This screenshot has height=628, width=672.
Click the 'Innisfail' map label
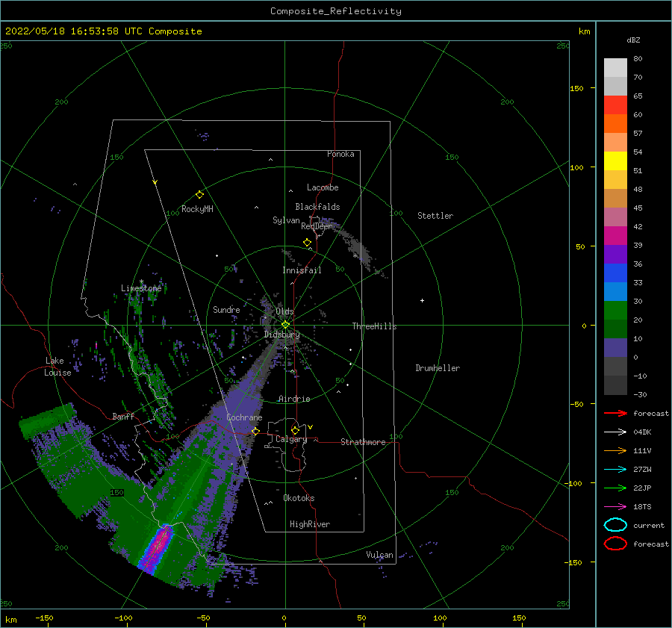(x=302, y=270)
